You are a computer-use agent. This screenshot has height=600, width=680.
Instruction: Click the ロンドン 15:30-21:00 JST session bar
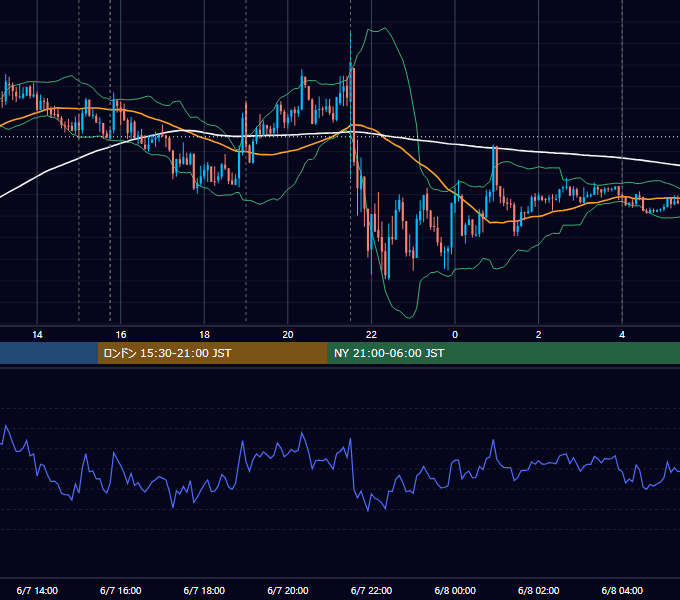click(212, 353)
